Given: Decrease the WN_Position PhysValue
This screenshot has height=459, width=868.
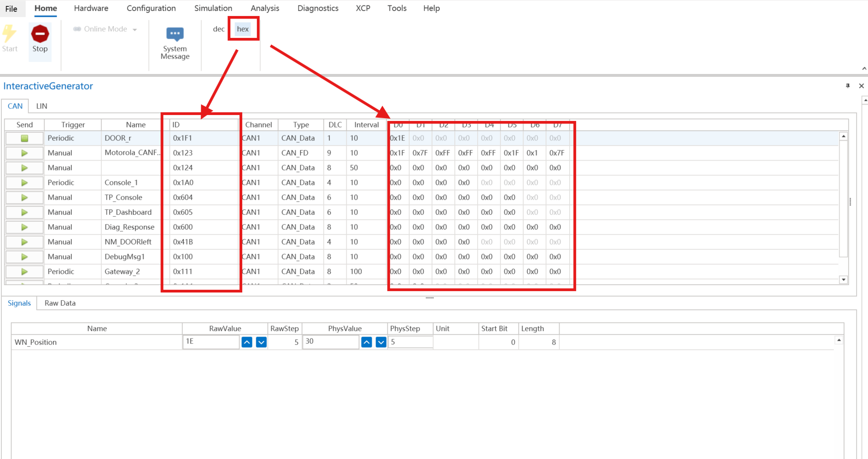Looking at the screenshot, I should pos(381,342).
